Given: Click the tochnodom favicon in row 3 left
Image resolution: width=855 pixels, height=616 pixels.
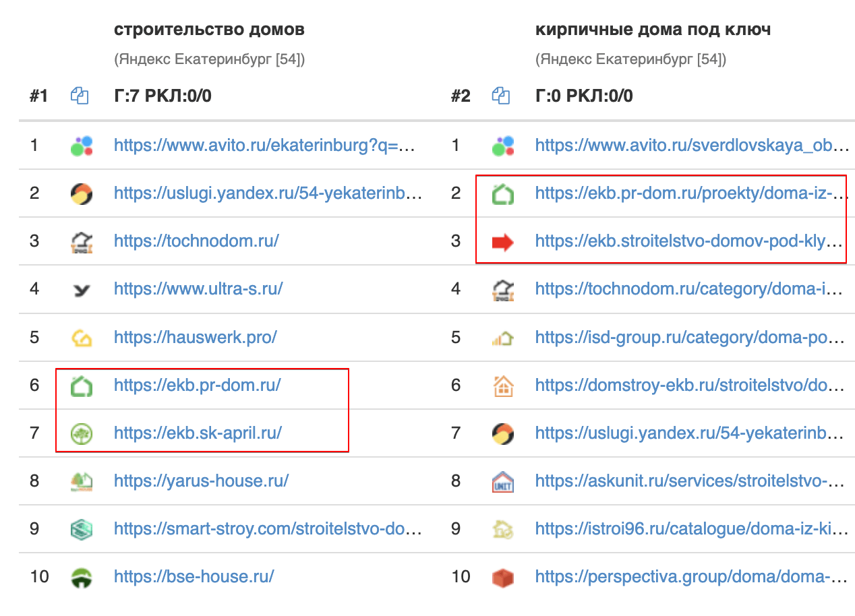Looking at the screenshot, I should click(x=82, y=241).
